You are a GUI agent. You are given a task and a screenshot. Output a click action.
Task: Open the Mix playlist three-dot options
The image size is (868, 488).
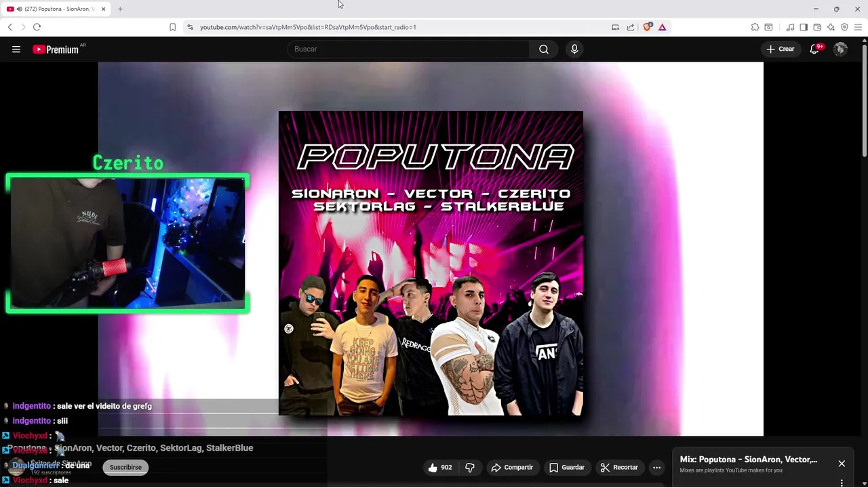(842, 483)
